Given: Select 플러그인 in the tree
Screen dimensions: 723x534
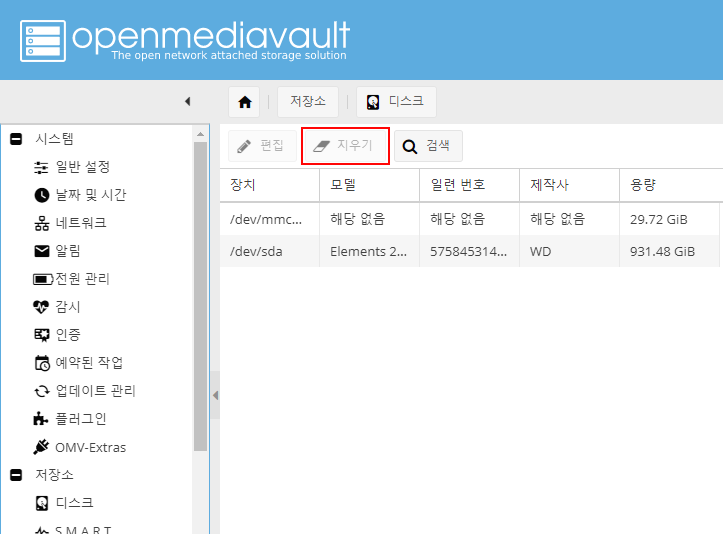Looking at the screenshot, I should (x=81, y=419).
